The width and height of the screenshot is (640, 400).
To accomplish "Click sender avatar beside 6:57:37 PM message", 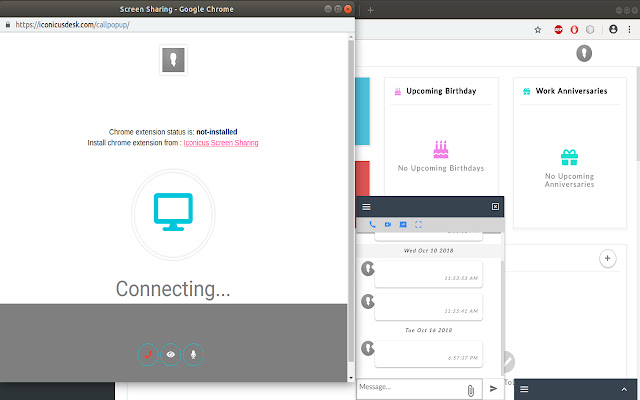I will (368, 348).
